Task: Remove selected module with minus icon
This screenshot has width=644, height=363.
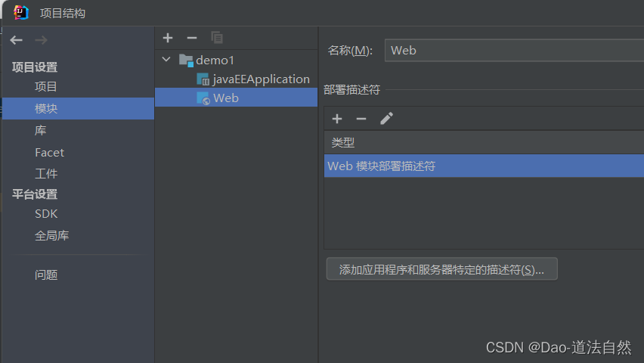Action: (x=192, y=38)
